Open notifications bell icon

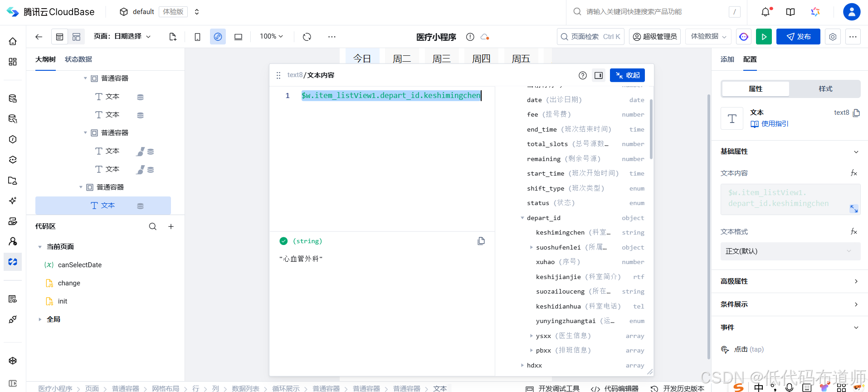click(x=766, y=12)
